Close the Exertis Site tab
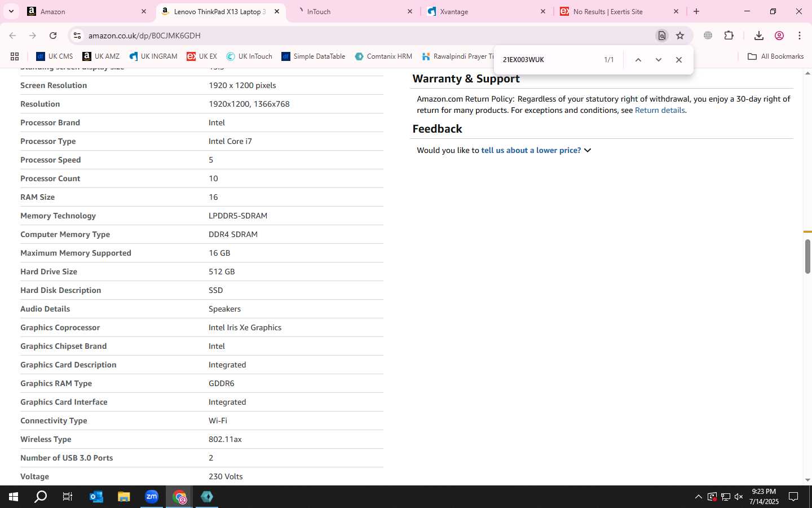This screenshot has height=508, width=812. (676, 11)
